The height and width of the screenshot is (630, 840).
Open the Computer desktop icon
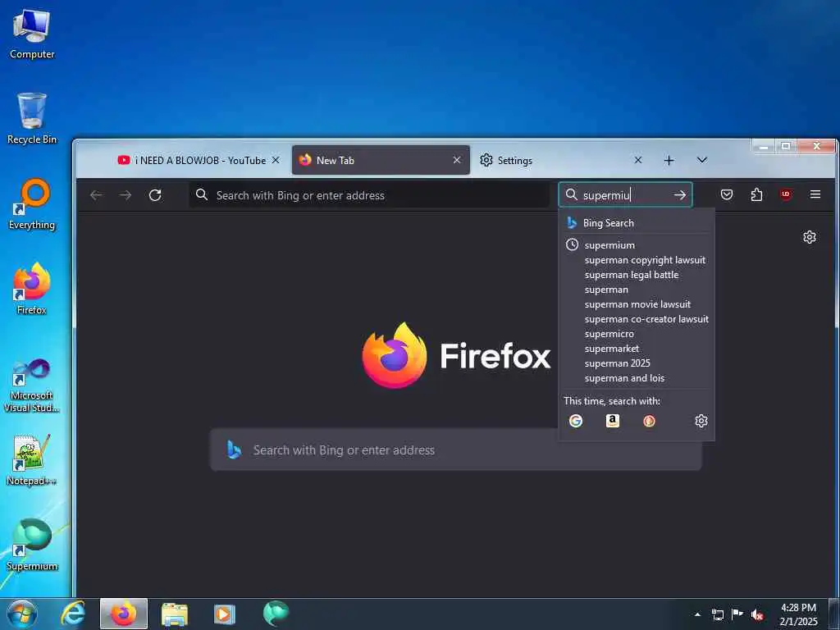coord(32,34)
